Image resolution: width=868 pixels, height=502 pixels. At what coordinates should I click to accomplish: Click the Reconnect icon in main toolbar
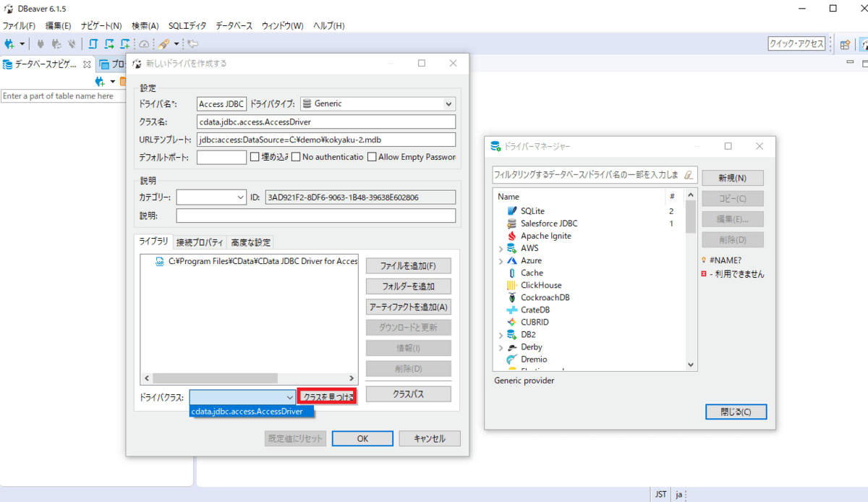tap(56, 43)
